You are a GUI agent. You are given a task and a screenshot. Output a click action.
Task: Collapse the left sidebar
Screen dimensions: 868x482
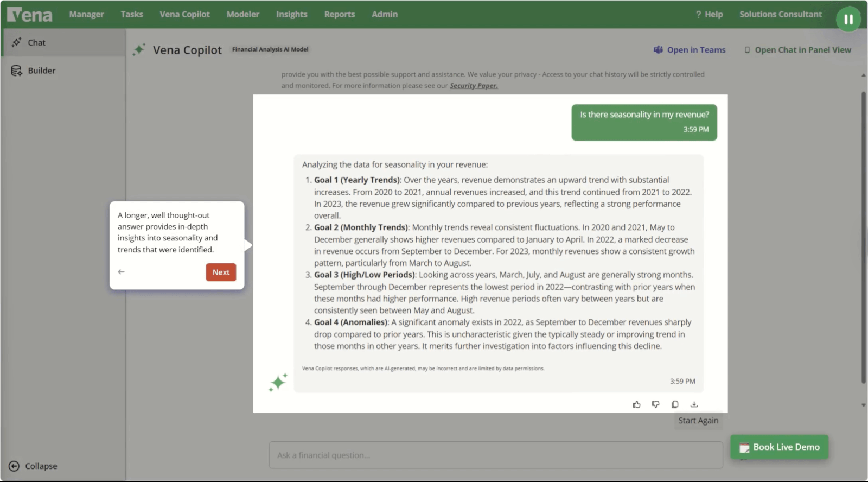[33, 466]
